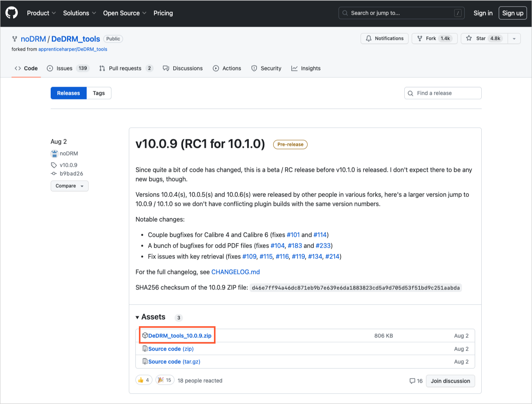Open the noDRM author link in sidebar
The width and height of the screenshot is (532, 404).
coord(69,154)
